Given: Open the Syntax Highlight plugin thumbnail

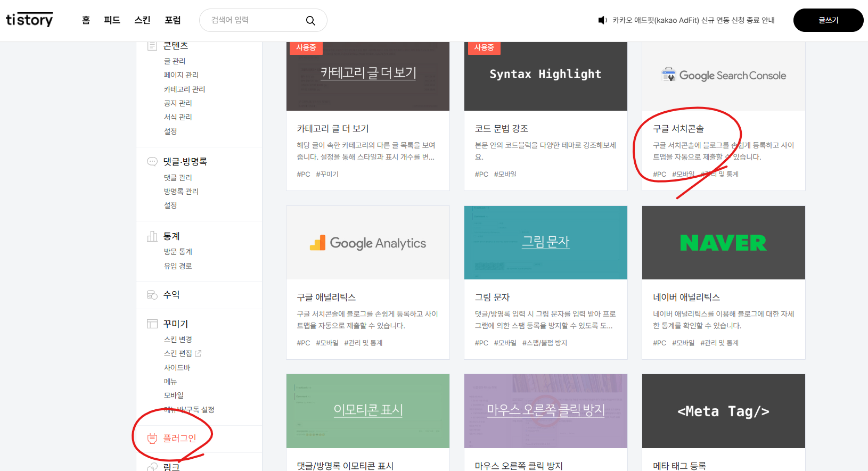Looking at the screenshot, I should [546, 76].
